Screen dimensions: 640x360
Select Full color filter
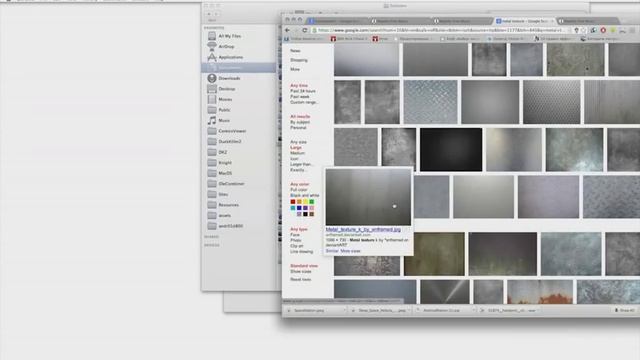[299, 190]
